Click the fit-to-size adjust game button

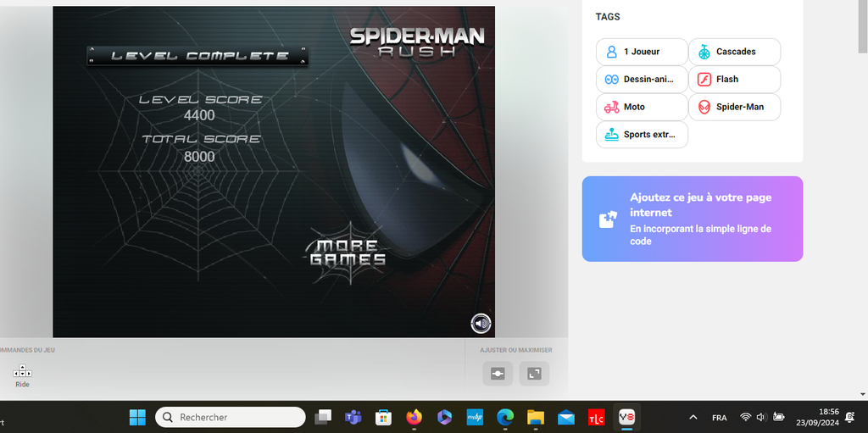pos(498,374)
